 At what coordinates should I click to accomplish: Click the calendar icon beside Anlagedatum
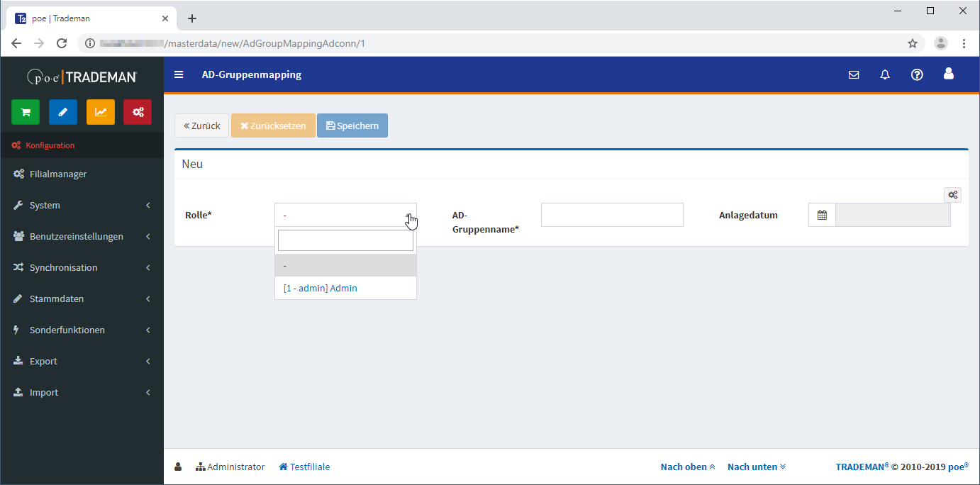pyautogui.click(x=822, y=215)
